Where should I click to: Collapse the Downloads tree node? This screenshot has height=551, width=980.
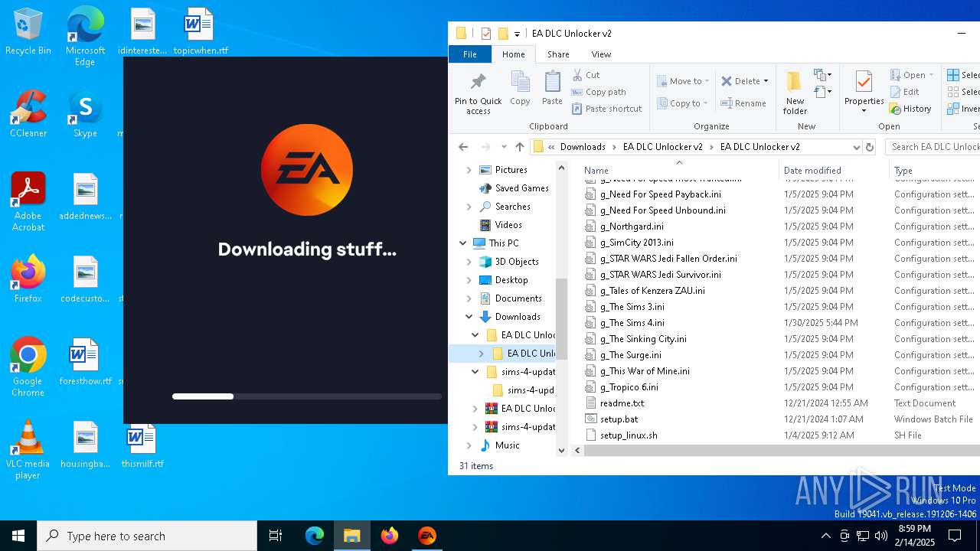point(469,317)
